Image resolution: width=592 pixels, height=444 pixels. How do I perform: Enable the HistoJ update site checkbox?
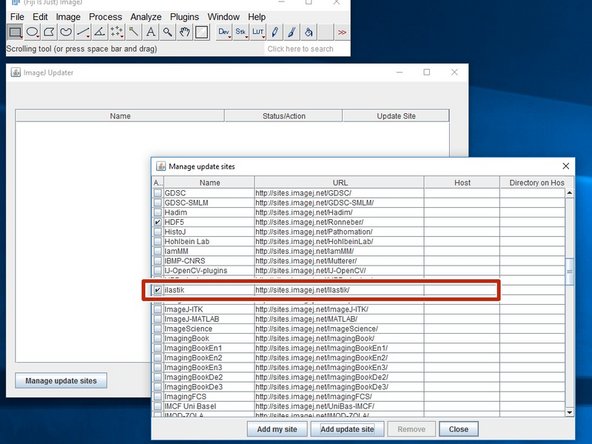[x=158, y=232]
